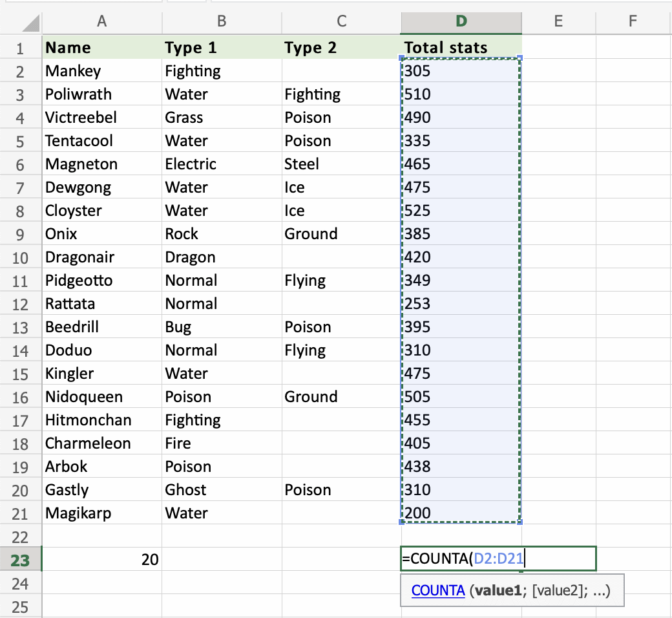Select column A header

point(101,21)
